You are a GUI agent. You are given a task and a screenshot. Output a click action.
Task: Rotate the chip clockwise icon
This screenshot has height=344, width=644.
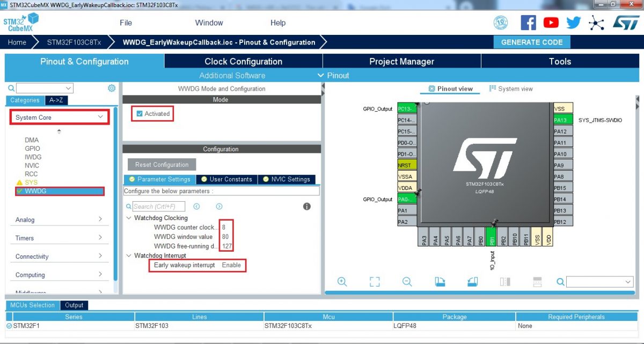pyautogui.click(x=440, y=282)
